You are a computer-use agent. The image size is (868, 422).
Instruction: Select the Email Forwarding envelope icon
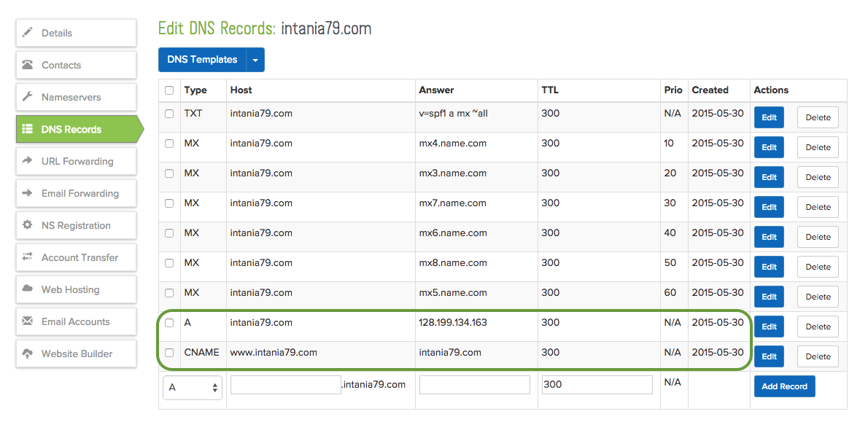tap(28, 193)
